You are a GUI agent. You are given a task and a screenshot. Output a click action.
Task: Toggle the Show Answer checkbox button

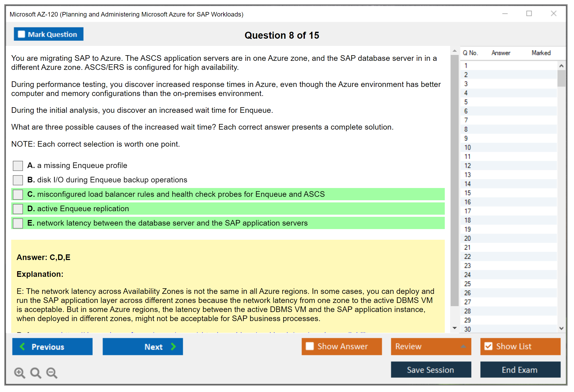310,346
